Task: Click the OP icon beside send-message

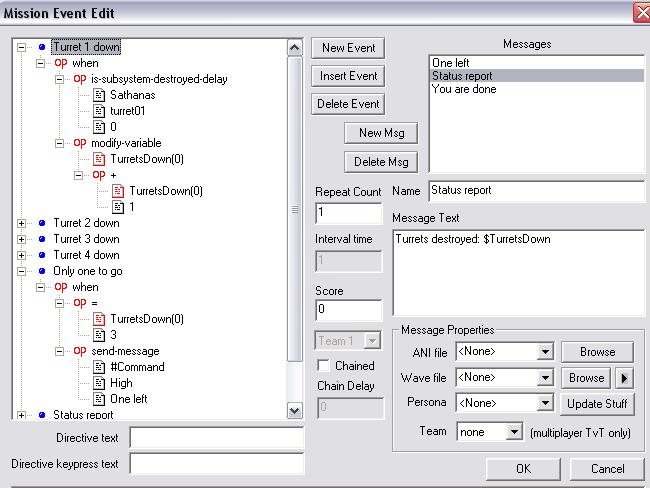Action: pyautogui.click(x=79, y=351)
